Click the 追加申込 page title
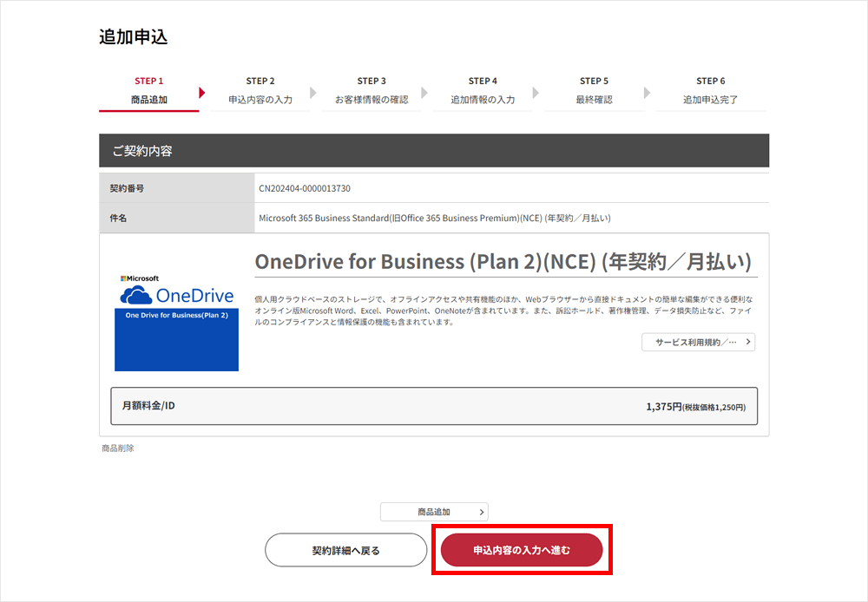 coord(134,36)
